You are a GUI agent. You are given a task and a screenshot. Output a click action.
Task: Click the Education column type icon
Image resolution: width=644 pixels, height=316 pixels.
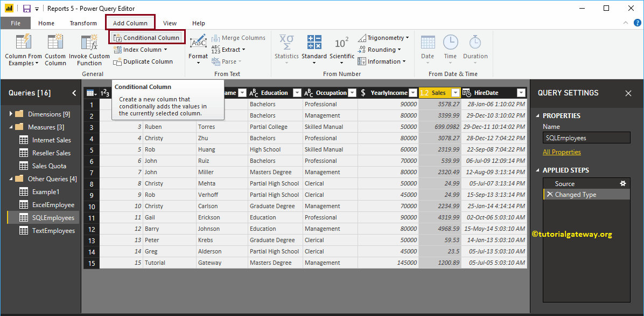(254, 93)
